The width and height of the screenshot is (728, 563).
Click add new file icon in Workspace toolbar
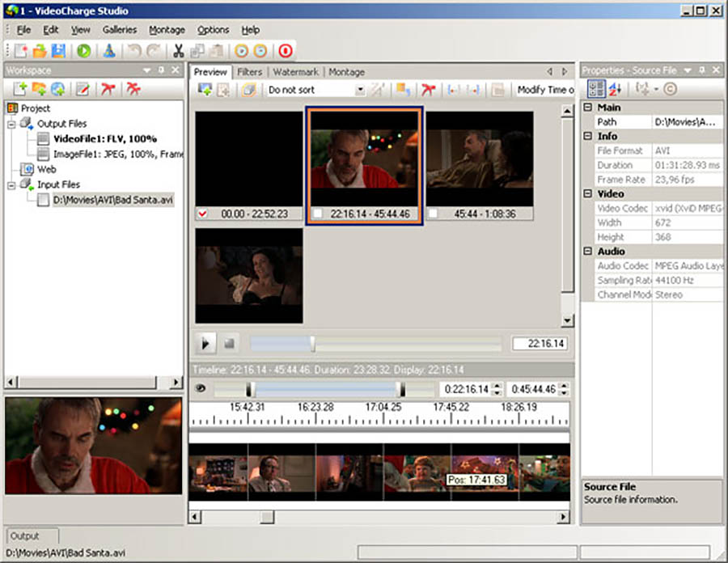point(20,89)
